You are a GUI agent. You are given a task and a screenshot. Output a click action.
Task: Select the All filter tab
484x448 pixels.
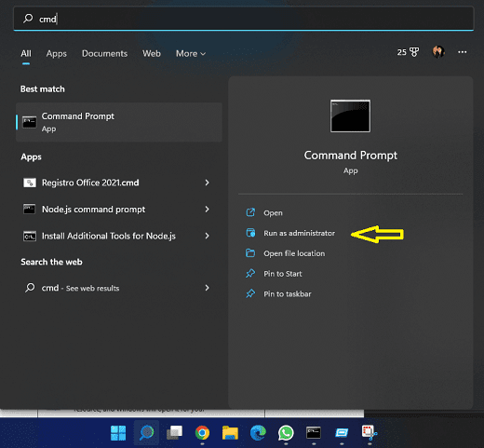pos(26,53)
